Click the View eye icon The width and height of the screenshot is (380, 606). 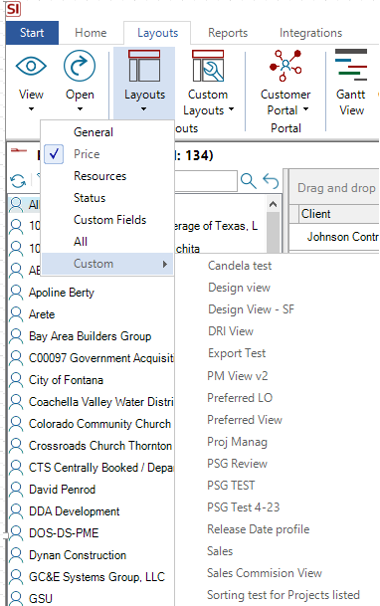[x=31, y=66]
